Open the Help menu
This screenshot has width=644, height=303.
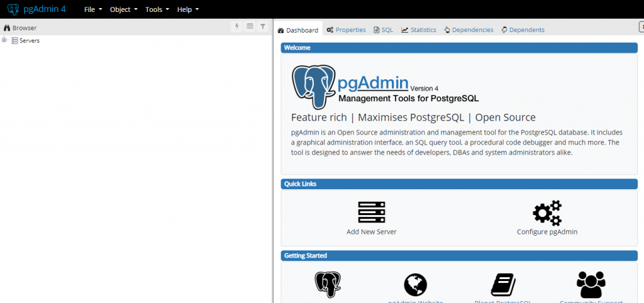pyautogui.click(x=187, y=9)
